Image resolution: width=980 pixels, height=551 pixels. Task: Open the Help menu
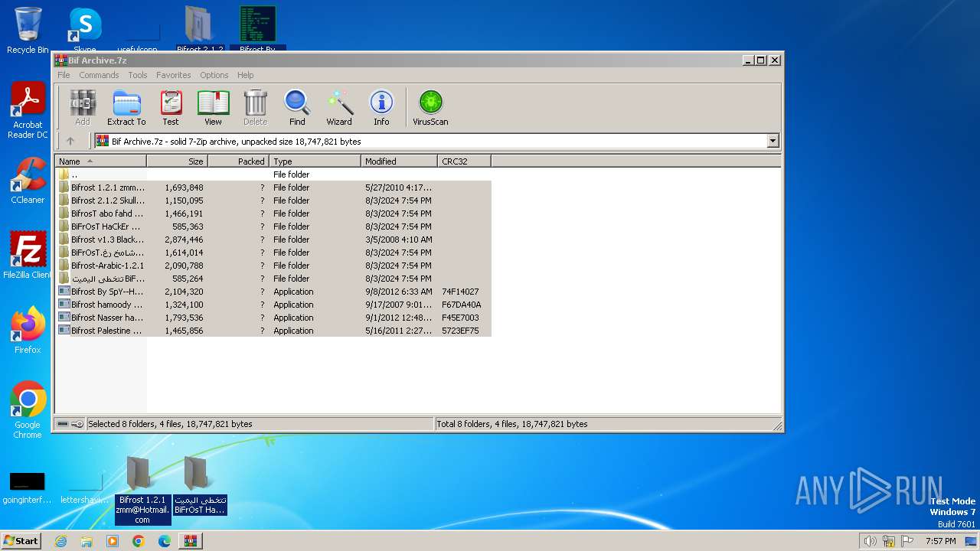coord(245,75)
